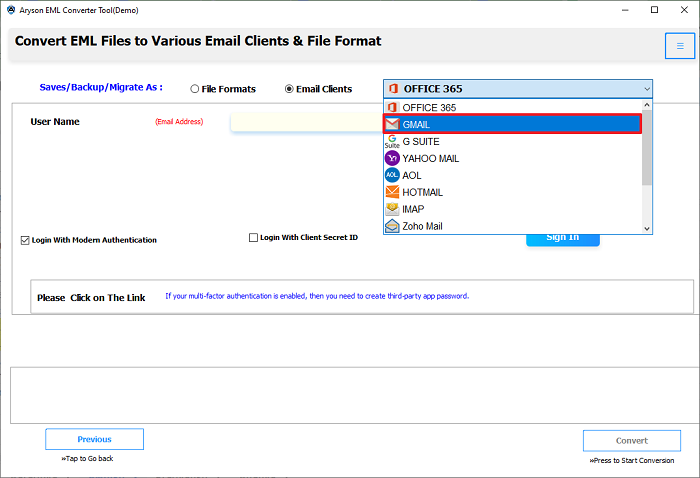Select the Email Clients radio button
Image resolution: width=700 pixels, height=478 pixels.
[289, 89]
